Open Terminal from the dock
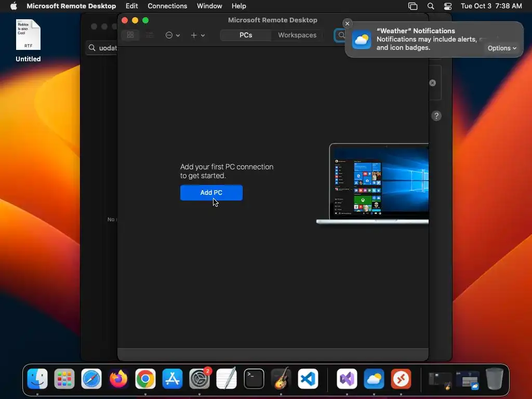The height and width of the screenshot is (399, 532). click(254, 379)
